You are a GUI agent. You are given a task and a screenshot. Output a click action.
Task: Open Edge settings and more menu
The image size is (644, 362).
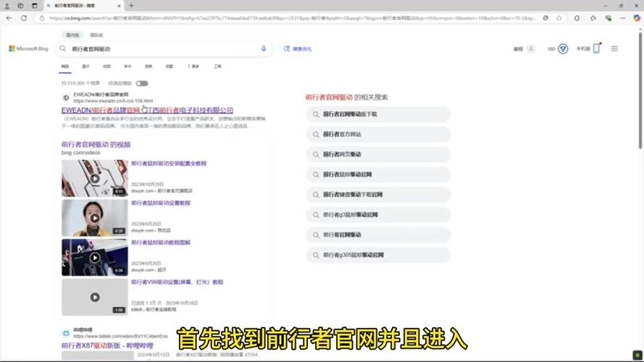(623, 18)
